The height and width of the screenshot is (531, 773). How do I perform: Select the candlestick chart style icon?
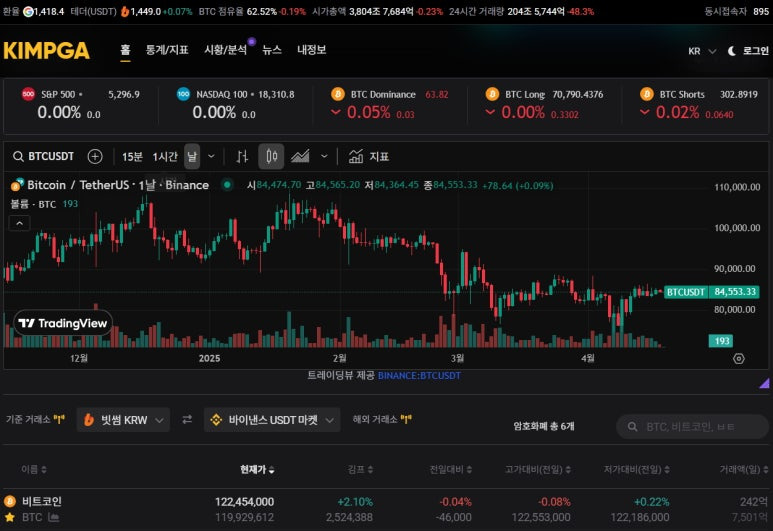click(x=271, y=157)
